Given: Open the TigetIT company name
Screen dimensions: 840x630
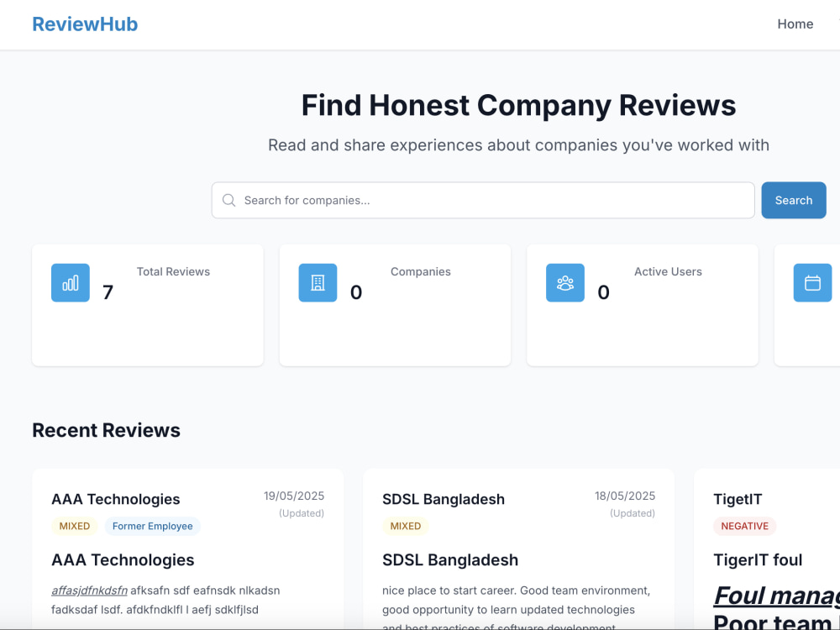Looking at the screenshot, I should tap(738, 499).
